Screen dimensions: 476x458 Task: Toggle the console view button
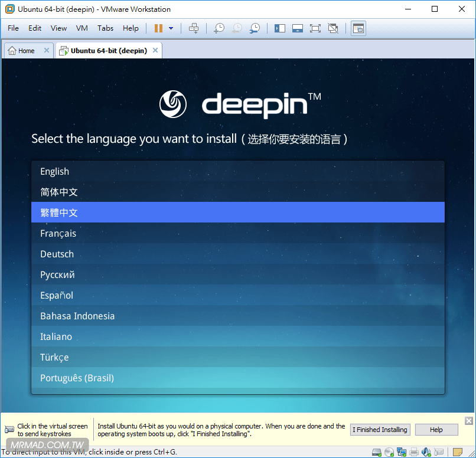(x=358, y=28)
